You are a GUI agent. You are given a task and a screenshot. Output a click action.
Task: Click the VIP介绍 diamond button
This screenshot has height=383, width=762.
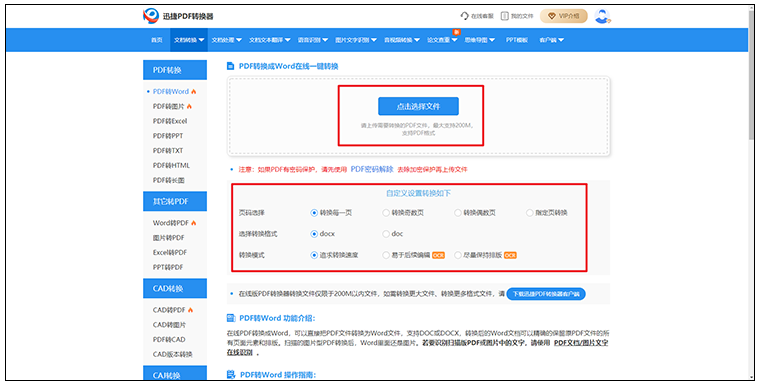pos(564,16)
